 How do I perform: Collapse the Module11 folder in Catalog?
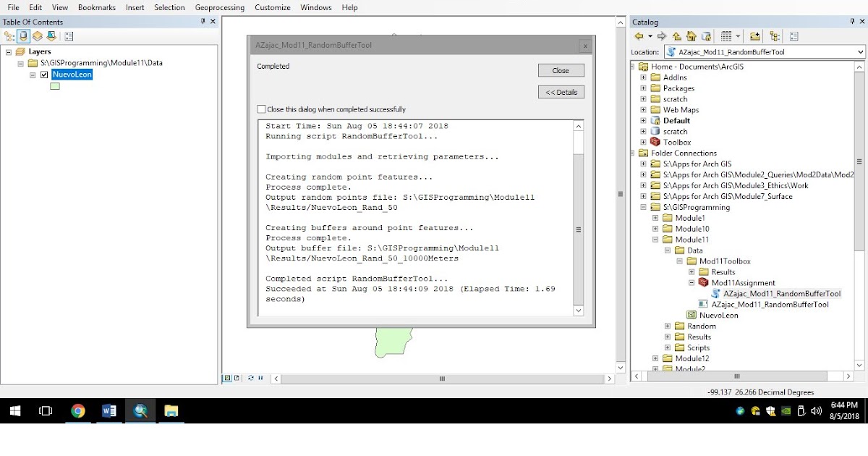[x=654, y=239]
